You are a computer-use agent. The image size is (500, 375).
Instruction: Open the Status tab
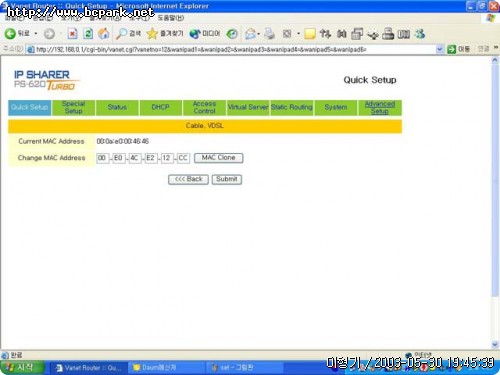[x=117, y=108]
